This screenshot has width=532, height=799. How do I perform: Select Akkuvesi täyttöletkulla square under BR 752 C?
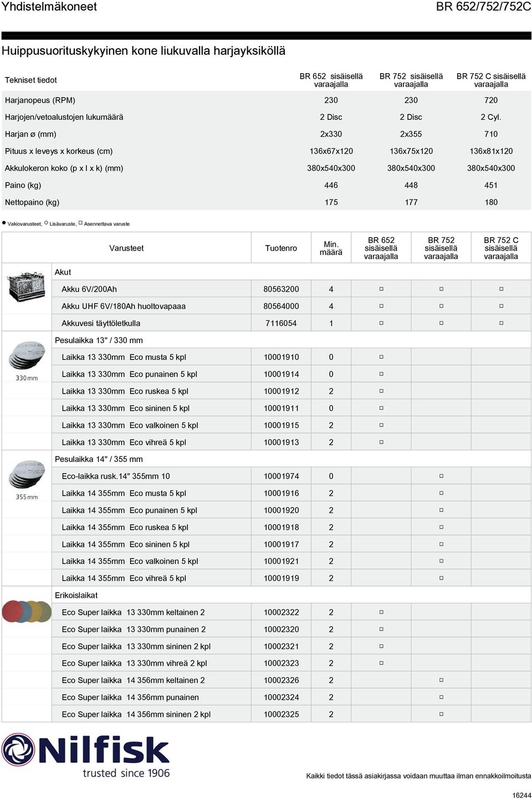[501, 323]
